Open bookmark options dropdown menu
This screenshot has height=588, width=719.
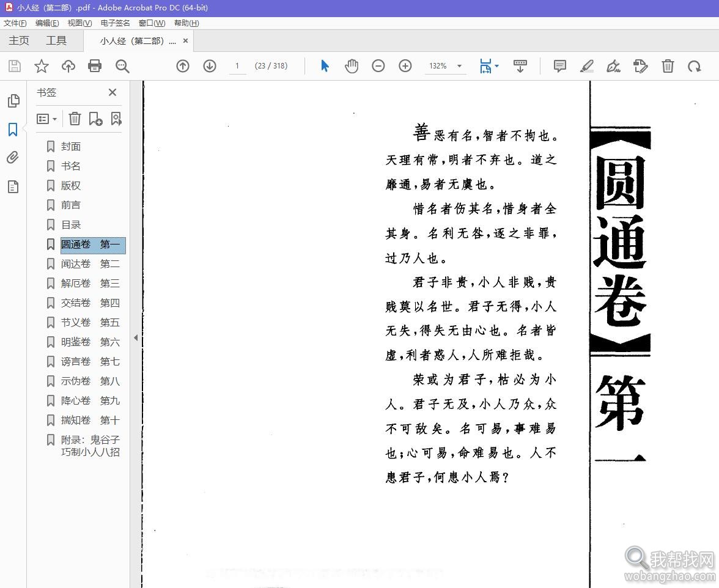coord(46,119)
